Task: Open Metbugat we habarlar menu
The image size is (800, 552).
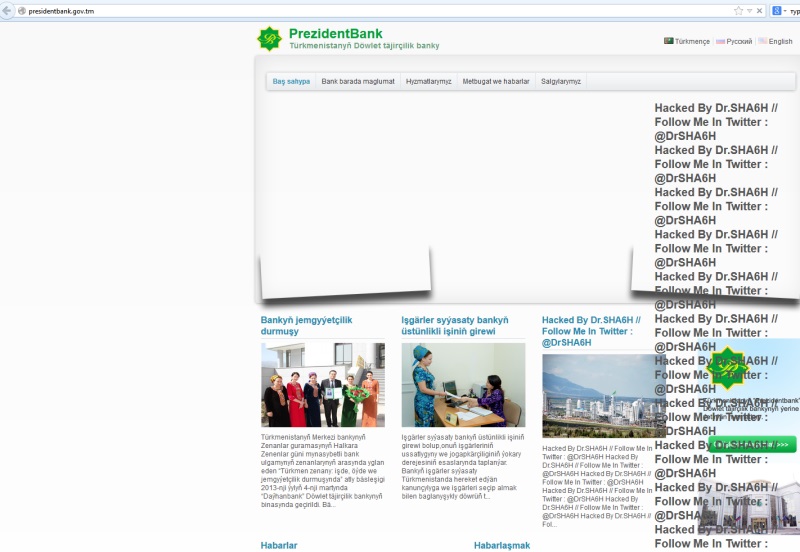Action: tap(496, 81)
